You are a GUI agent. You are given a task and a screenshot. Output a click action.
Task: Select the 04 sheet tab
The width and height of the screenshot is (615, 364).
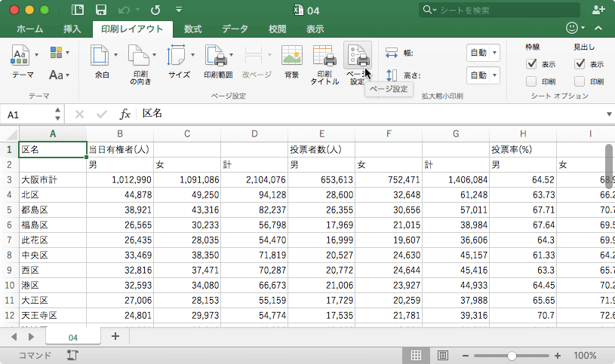[73, 338]
